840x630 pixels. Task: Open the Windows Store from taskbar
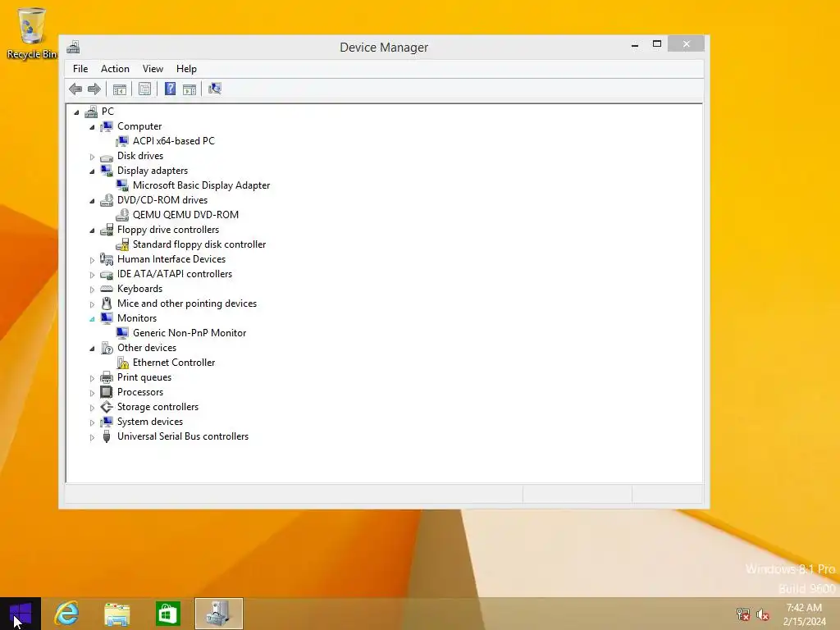point(167,614)
